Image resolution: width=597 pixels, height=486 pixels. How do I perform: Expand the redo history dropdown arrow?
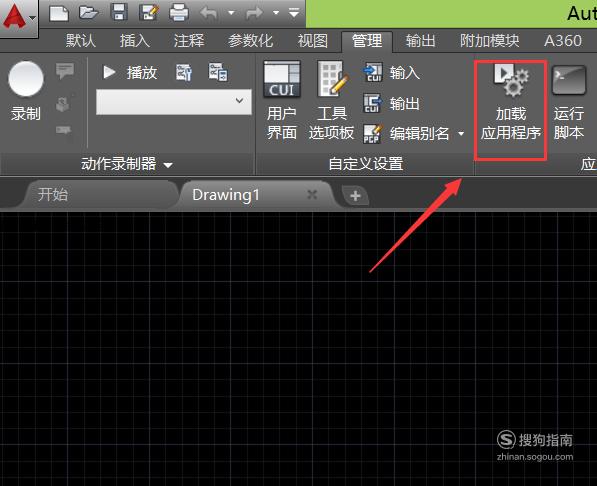(x=276, y=13)
